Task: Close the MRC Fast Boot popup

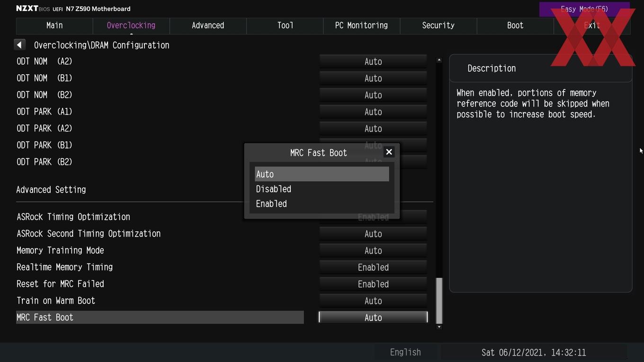Action: (x=389, y=152)
